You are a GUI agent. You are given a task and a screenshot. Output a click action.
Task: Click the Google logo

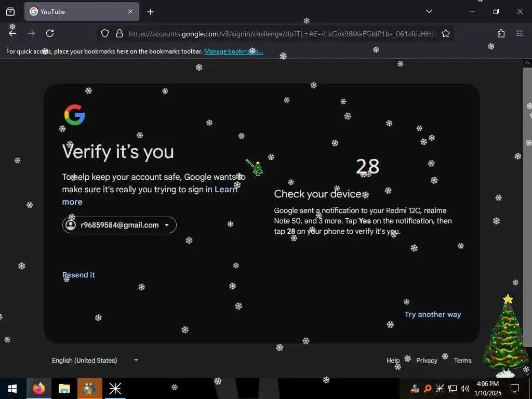click(x=74, y=115)
